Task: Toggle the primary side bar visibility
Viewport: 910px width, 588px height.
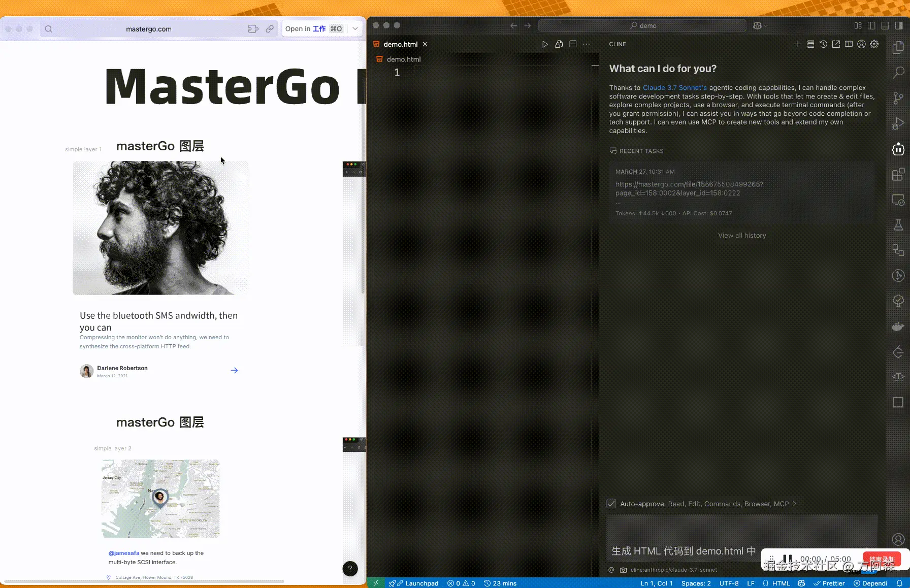Action: [x=871, y=26]
